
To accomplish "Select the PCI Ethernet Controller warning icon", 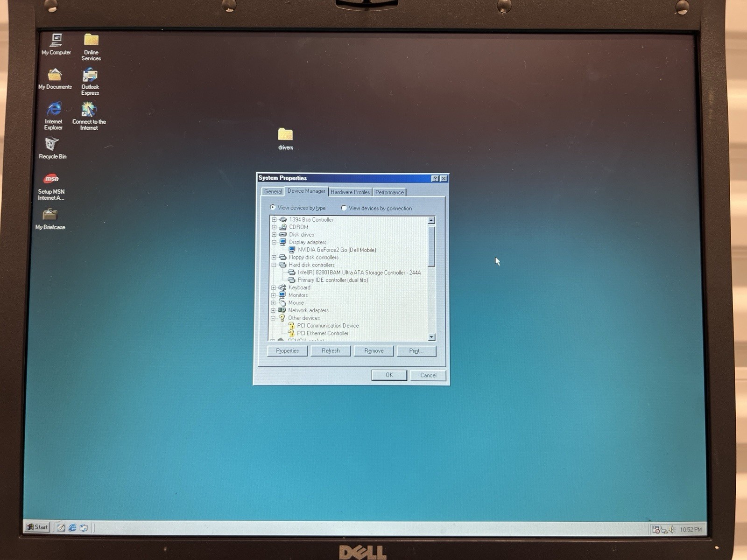I will 291,333.
